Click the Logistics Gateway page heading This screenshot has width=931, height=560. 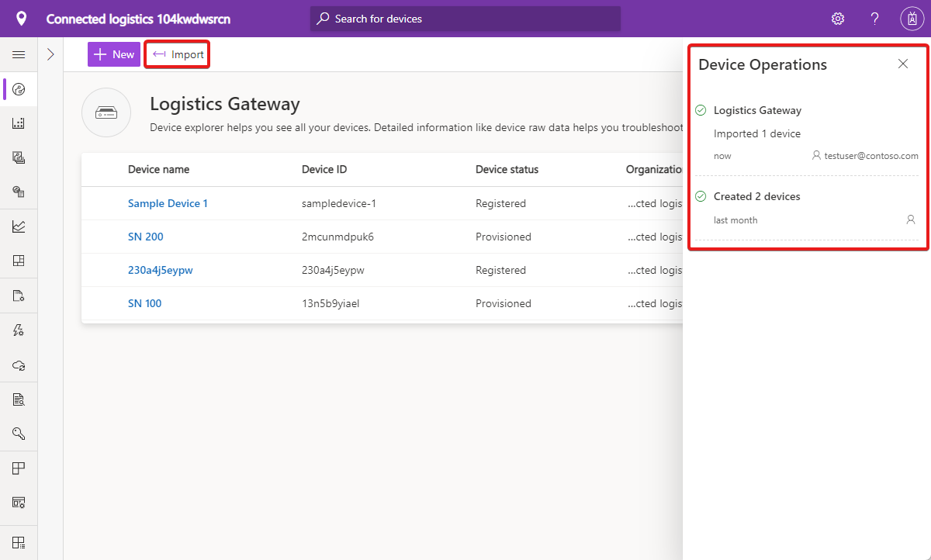coord(225,104)
